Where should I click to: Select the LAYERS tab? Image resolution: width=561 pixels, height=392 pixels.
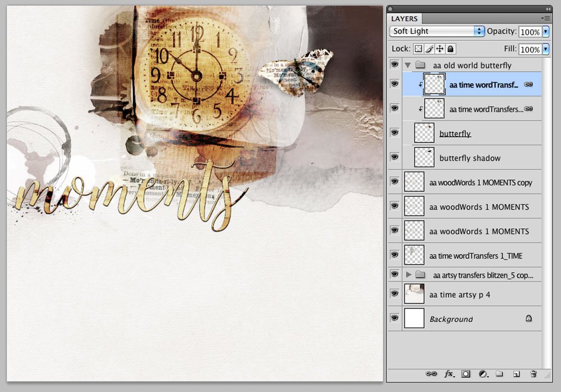click(x=404, y=19)
